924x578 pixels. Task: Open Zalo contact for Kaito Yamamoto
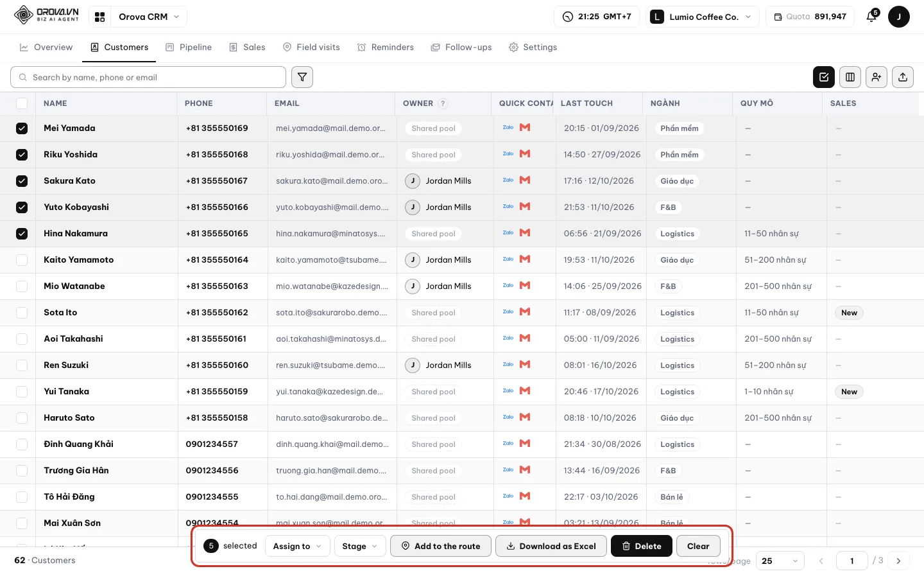coord(508,259)
